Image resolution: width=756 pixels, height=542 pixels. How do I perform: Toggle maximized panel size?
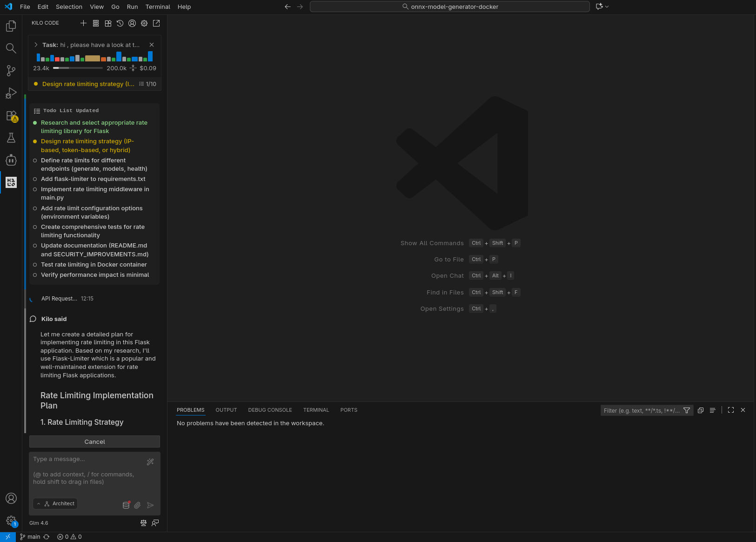click(731, 410)
